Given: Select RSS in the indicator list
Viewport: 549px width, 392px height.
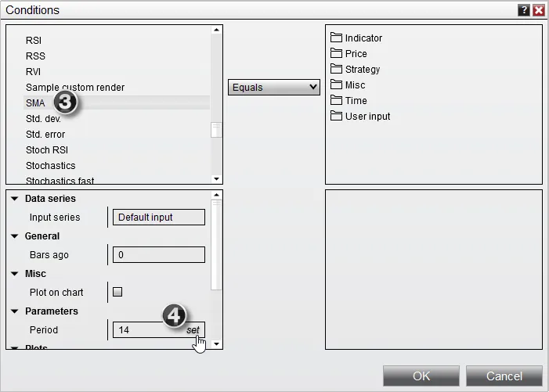Looking at the screenshot, I should (x=35, y=56).
